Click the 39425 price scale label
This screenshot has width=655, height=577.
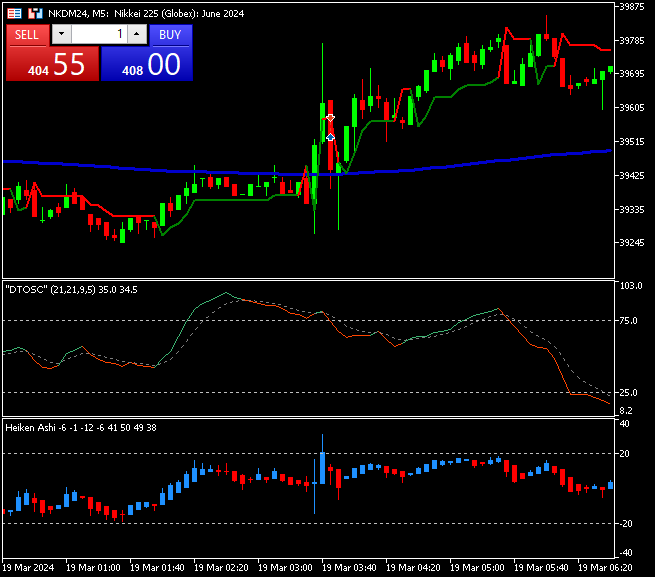point(632,175)
